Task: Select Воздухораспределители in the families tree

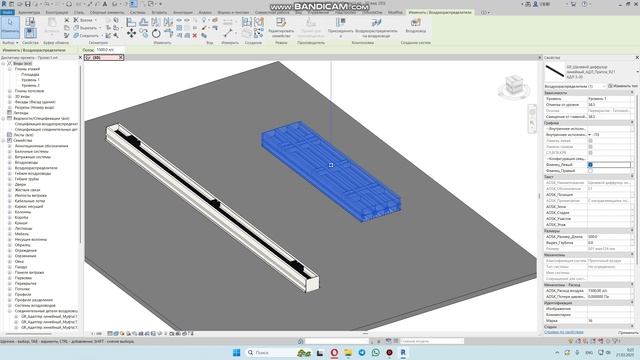Action: (36, 168)
